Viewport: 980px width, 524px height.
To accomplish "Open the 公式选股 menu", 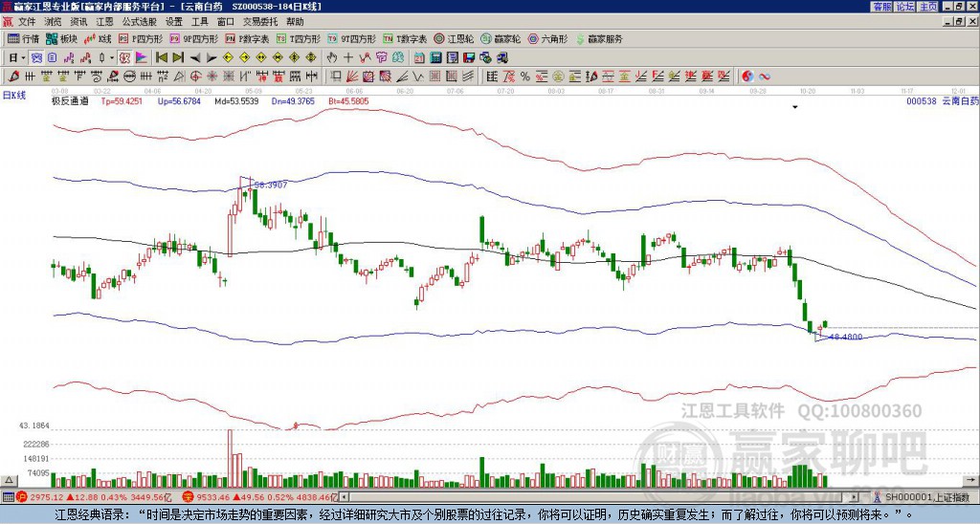I will [x=140, y=22].
